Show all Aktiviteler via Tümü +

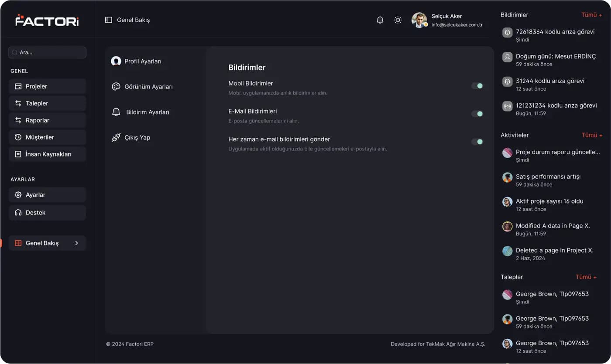coord(592,135)
